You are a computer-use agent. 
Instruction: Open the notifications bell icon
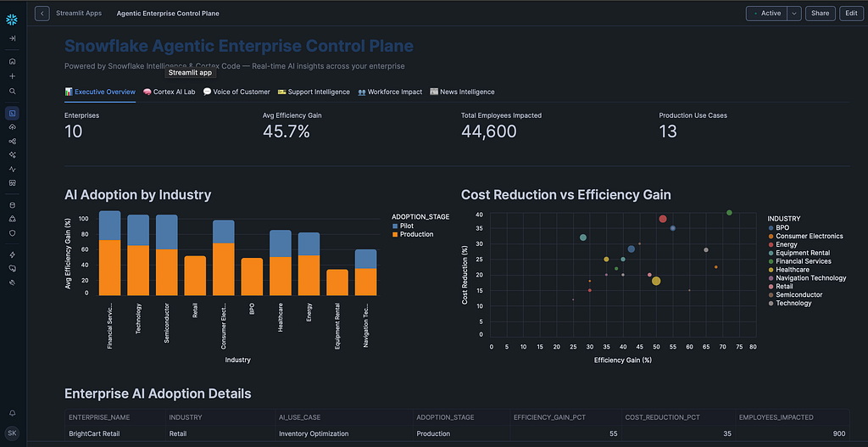click(x=12, y=413)
